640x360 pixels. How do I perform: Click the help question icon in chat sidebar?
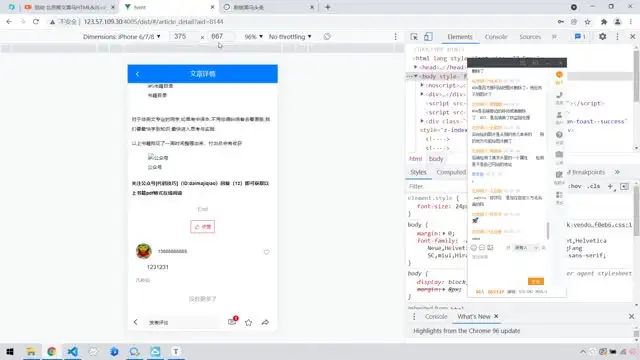click(559, 135)
